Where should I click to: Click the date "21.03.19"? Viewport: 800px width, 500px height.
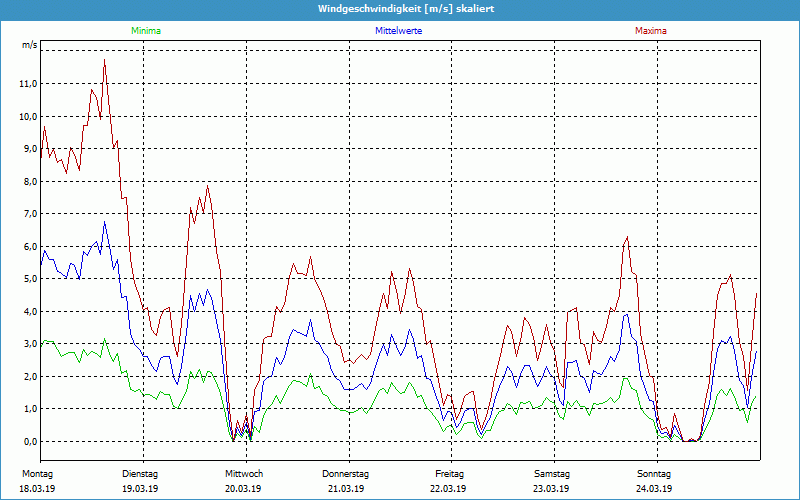click(346, 489)
